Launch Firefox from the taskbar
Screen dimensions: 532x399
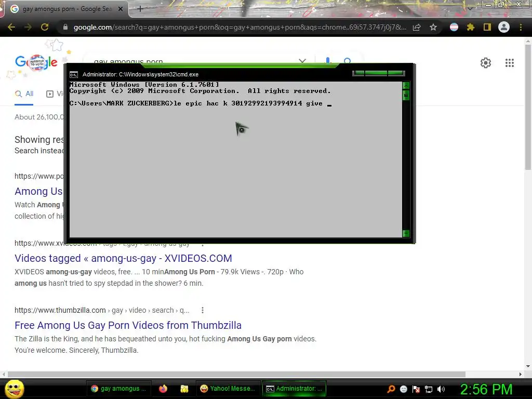(x=163, y=389)
